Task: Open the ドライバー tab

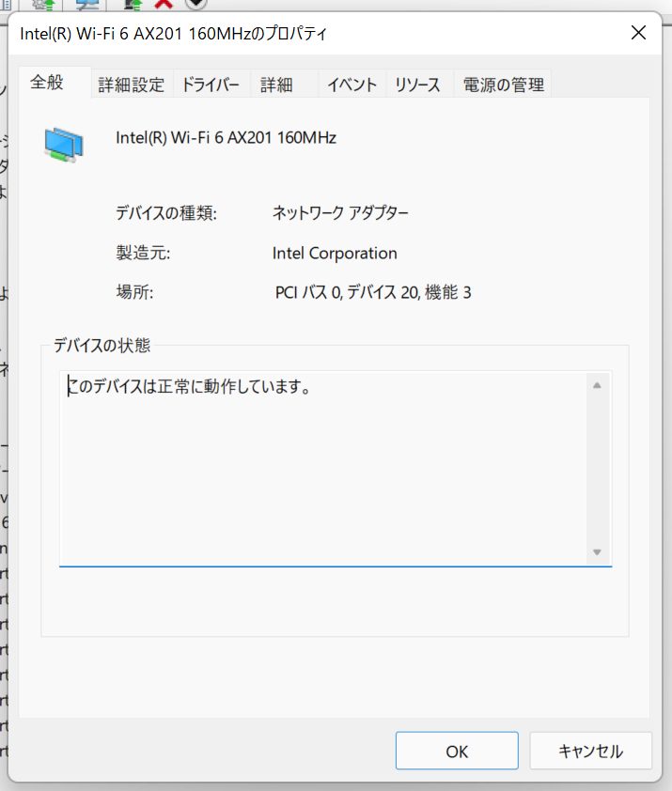Action: (211, 85)
